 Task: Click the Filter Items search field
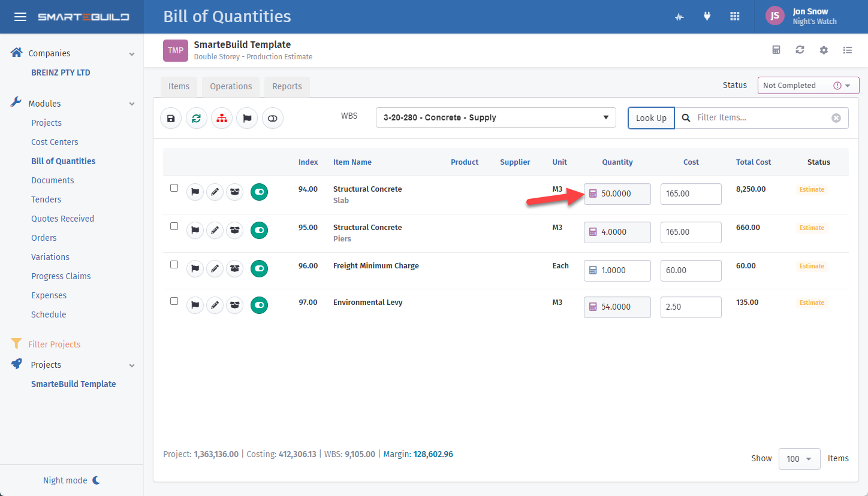(x=761, y=118)
